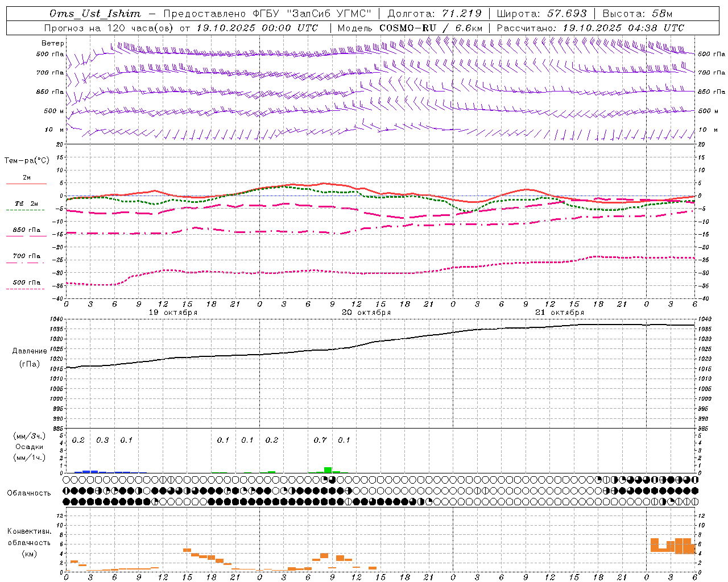
Task: Select the Рассчитано: 19.10.2025 04:38 UTC text
Action: [x=590, y=28]
